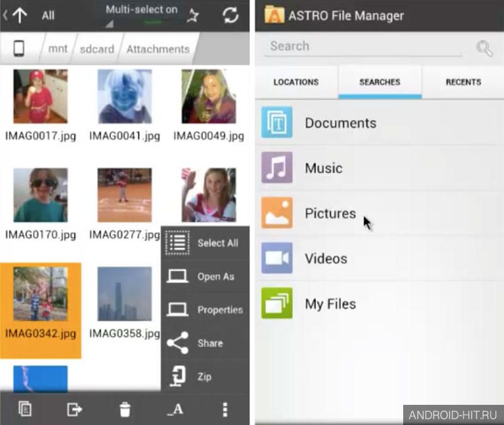Select the IMAG0017.jpg thumbnail
The image size is (504, 425).
click(40, 96)
